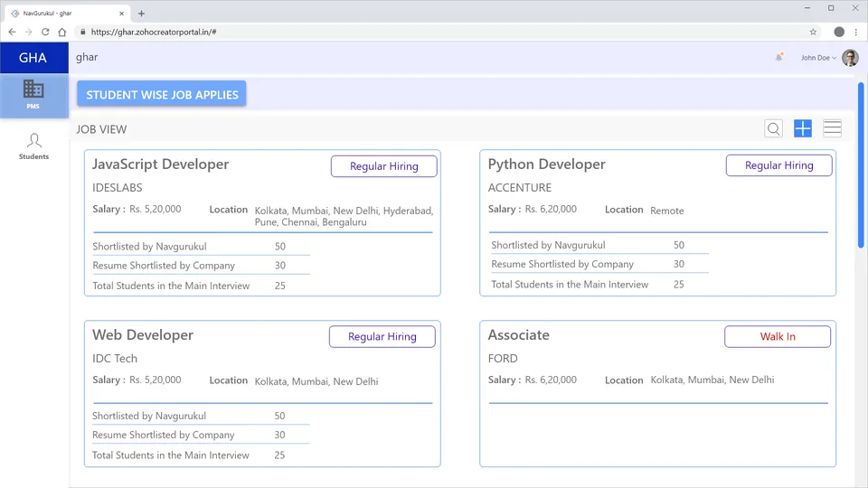This screenshot has height=488, width=868.
Task: Click Remote location on Python Developer card
Action: click(667, 211)
